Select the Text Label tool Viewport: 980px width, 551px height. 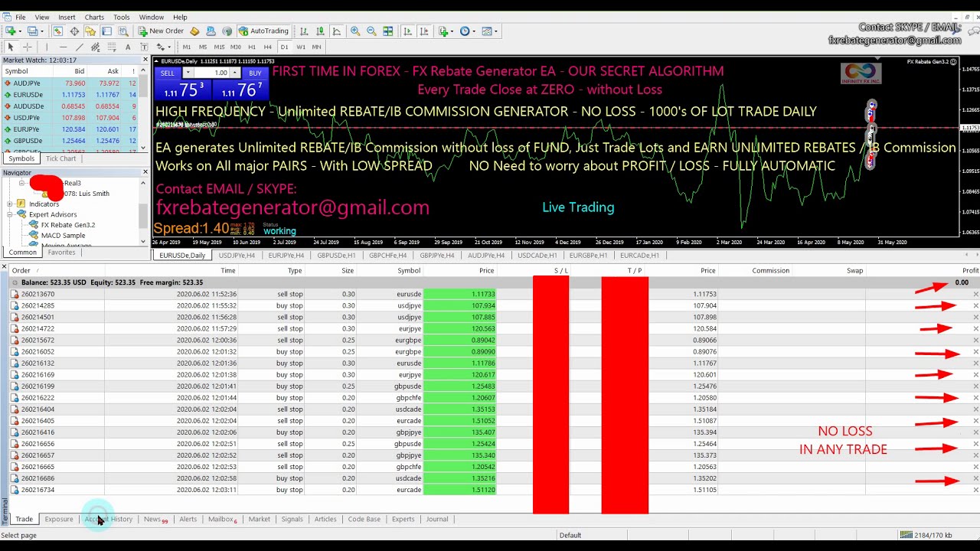tap(144, 47)
